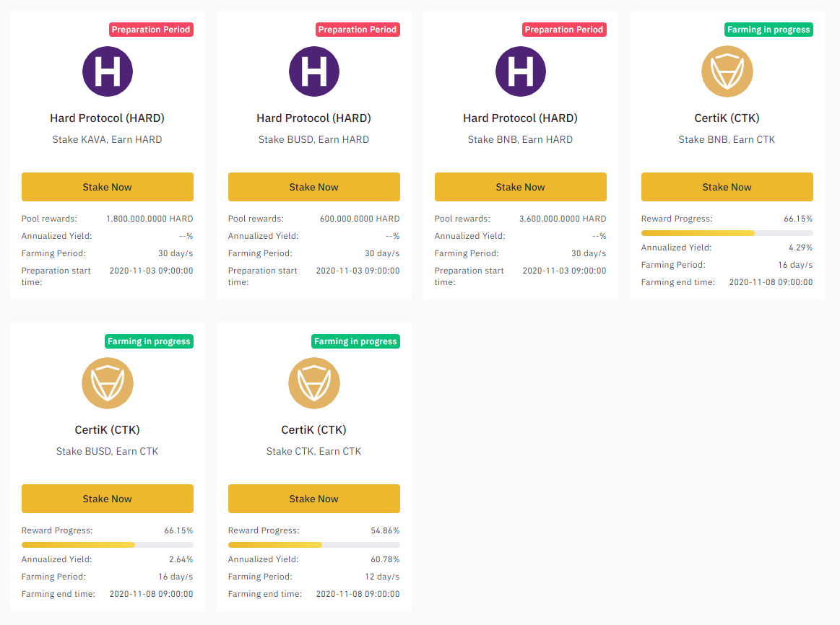840x625 pixels.
Task: Click the 600,000.0000 HARD pool rewards value
Action: point(360,219)
